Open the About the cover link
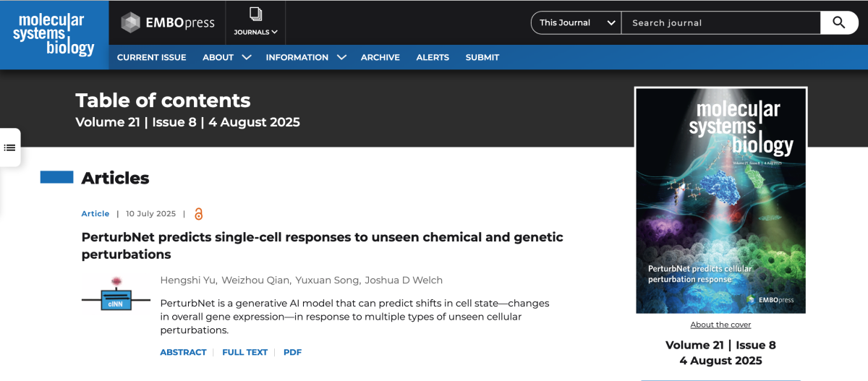Screen dimensions: 868x381 [x=720, y=325]
